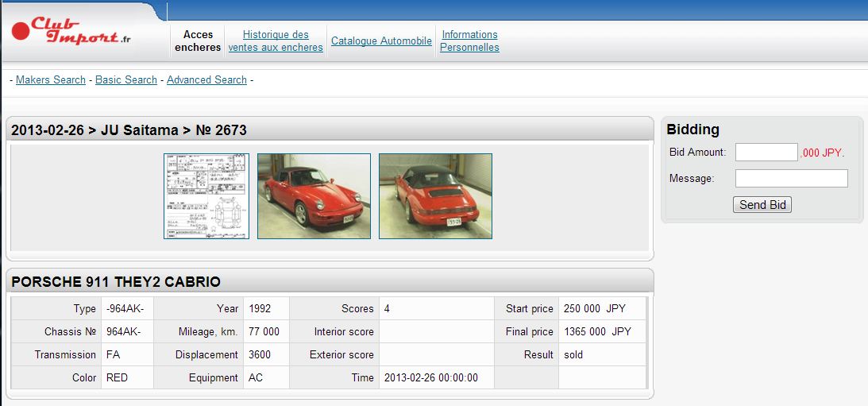Open the Advanced Search link
Viewport: 868px width, 406px height.
coord(206,79)
